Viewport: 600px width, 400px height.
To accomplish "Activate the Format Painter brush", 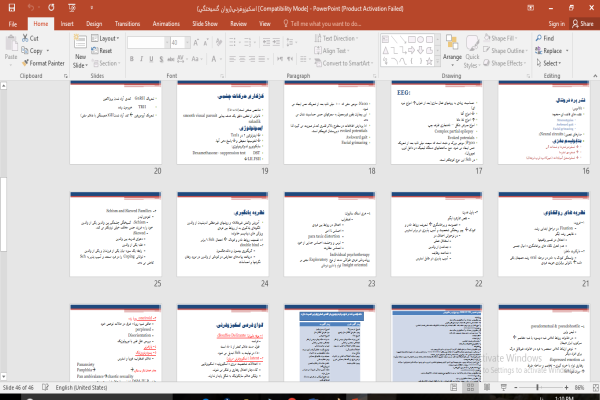I will [x=43, y=63].
